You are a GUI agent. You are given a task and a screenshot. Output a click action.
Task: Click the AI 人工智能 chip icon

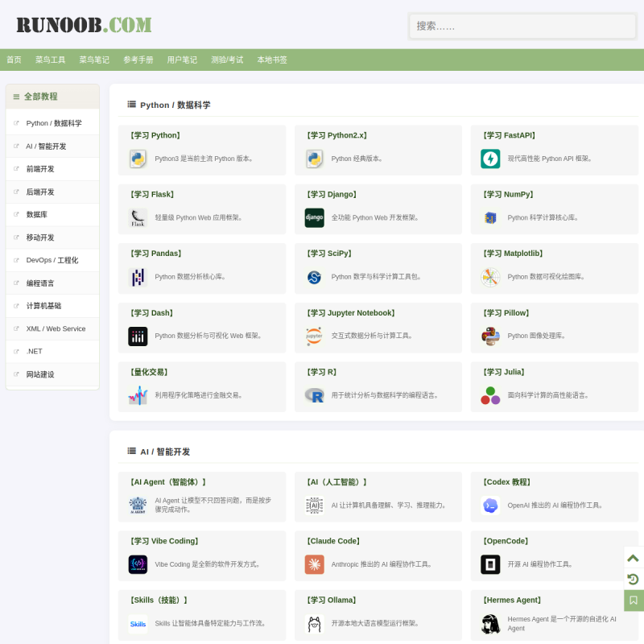(314, 506)
